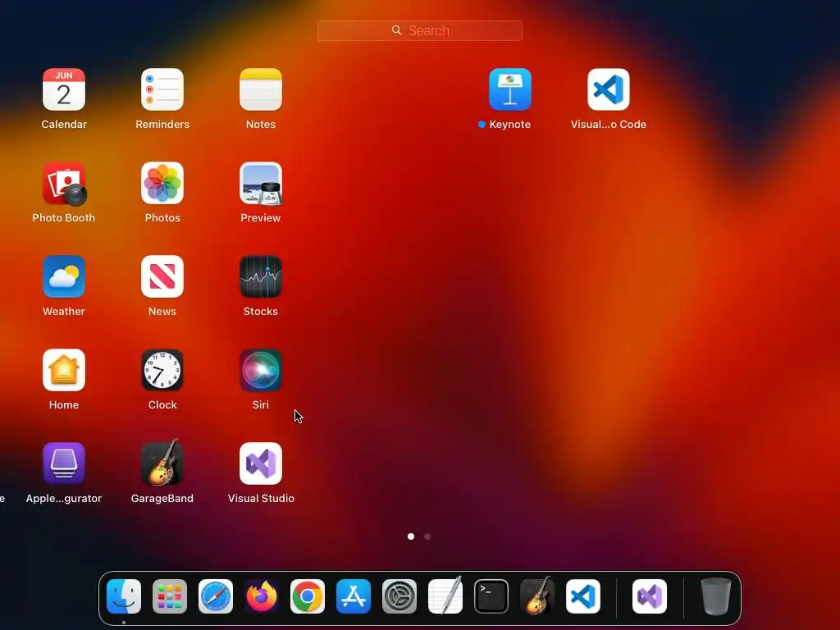Click the "Keynote" label text
The width and height of the screenshot is (840, 630).
tap(510, 125)
